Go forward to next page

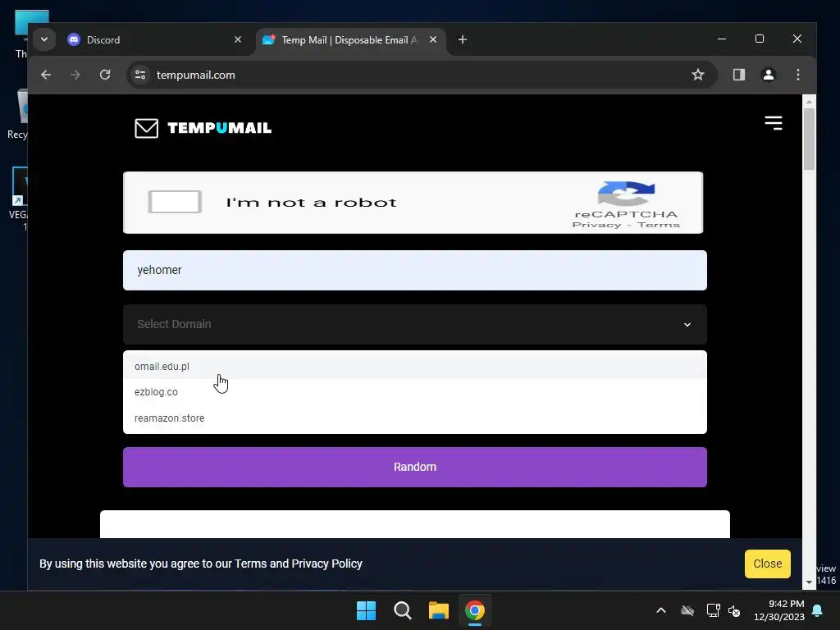75,75
